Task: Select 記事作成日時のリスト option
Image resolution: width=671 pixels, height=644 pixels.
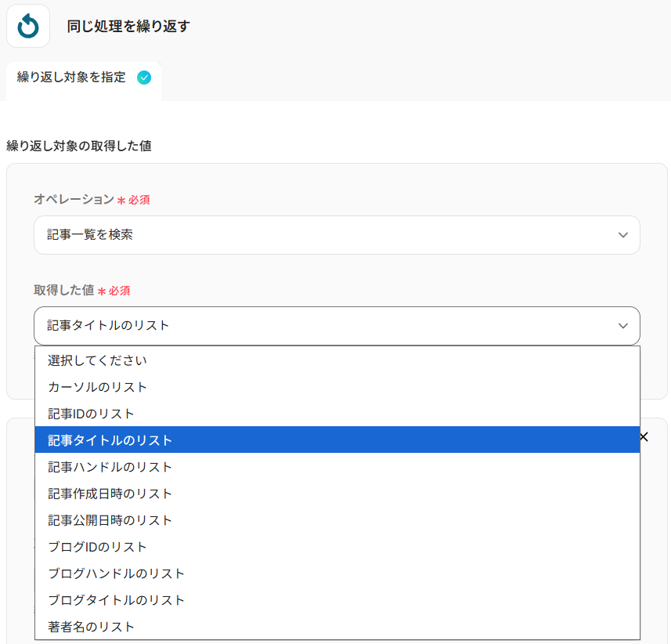Action: (110, 494)
